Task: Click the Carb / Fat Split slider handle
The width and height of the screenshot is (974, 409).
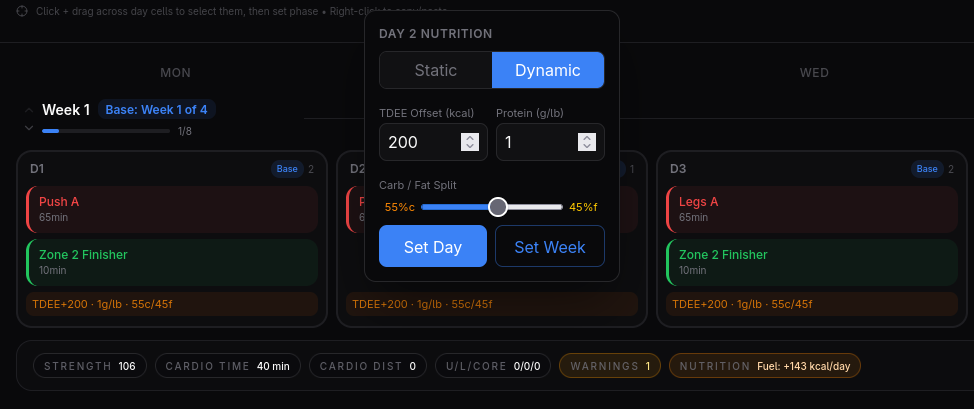Action: pos(498,207)
